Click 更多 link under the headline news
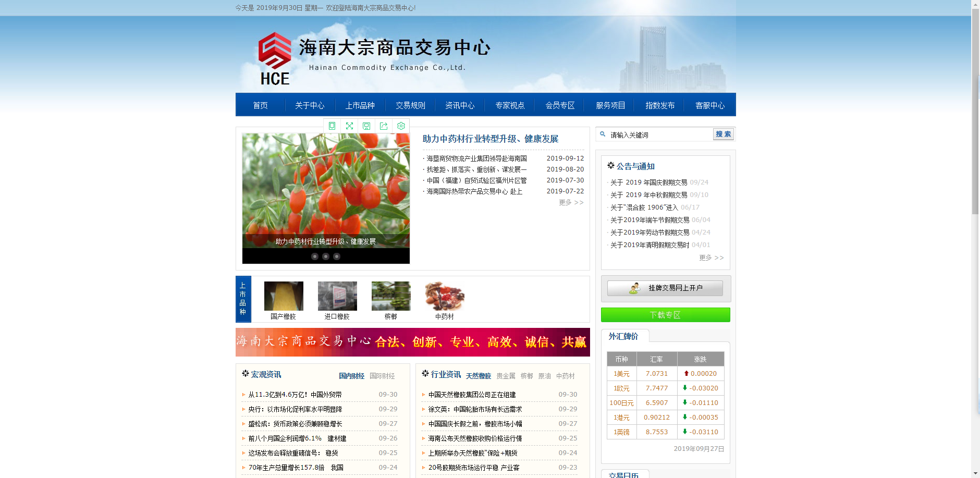 (571, 202)
